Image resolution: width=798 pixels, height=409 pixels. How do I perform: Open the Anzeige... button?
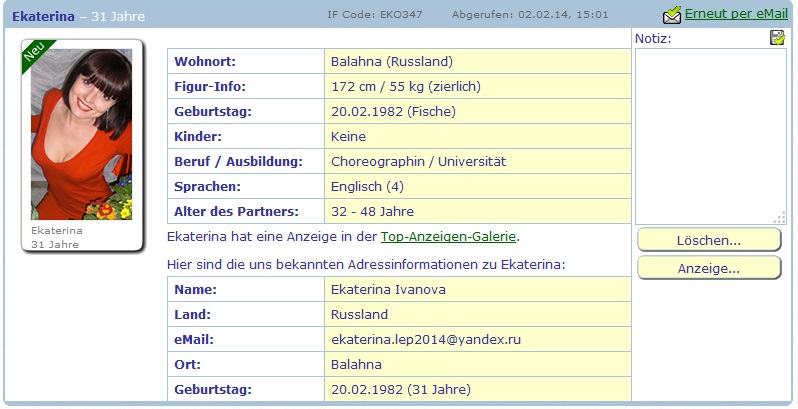pyautogui.click(x=709, y=268)
